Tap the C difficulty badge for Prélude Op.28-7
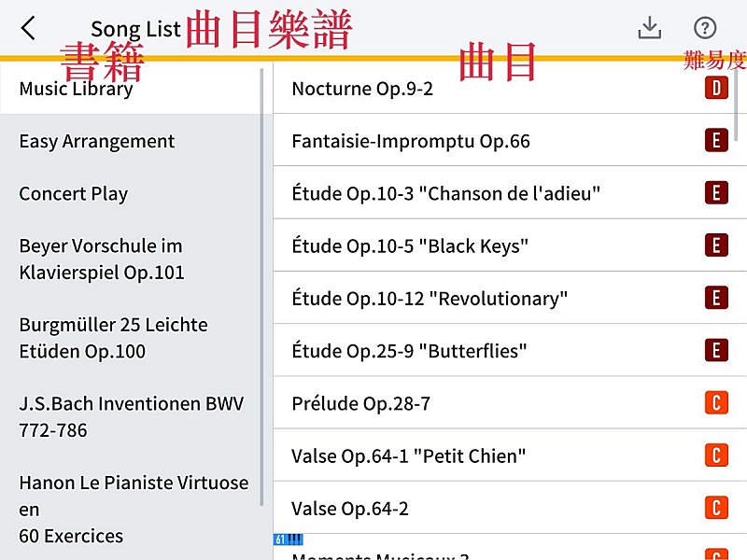 (x=715, y=403)
